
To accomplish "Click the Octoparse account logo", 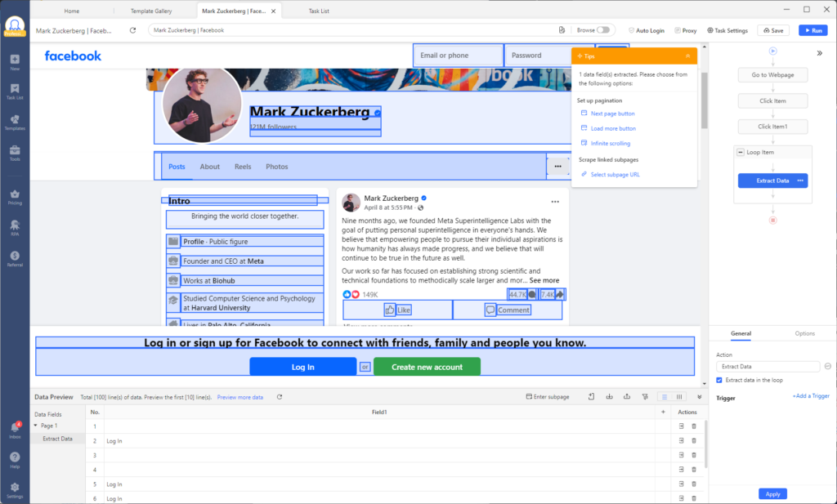I will click(x=15, y=25).
